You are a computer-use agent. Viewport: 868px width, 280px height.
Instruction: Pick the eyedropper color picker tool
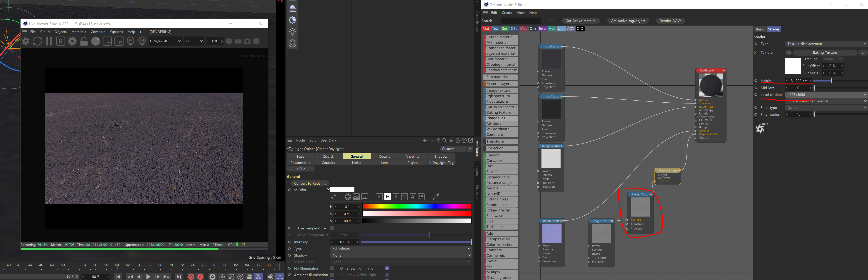pyautogui.click(x=436, y=197)
